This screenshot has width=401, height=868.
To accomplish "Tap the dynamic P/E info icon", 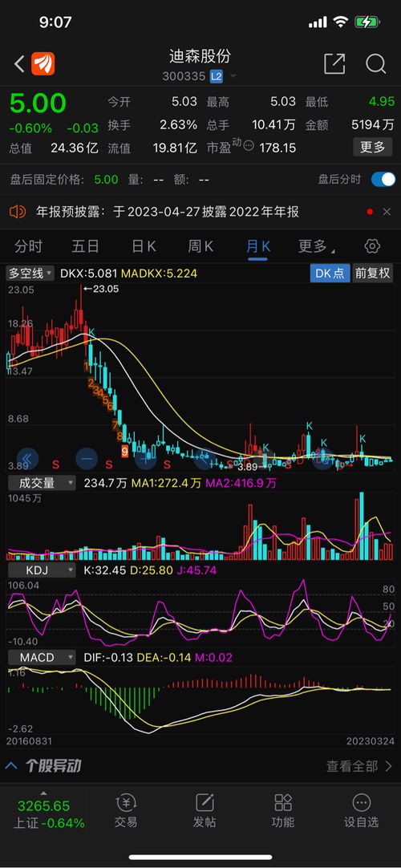I will pyautogui.click(x=249, y=146).
